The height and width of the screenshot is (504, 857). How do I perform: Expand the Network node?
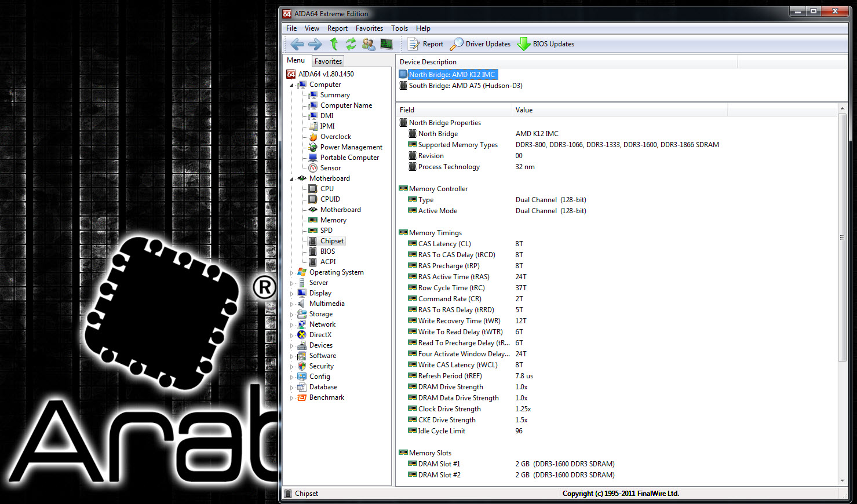click(x=291, y=324)
